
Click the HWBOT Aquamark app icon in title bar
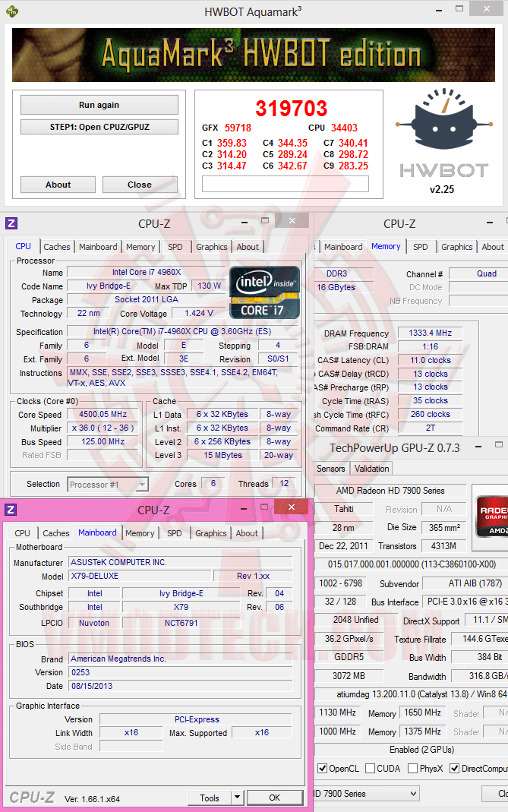coord(11,11)
